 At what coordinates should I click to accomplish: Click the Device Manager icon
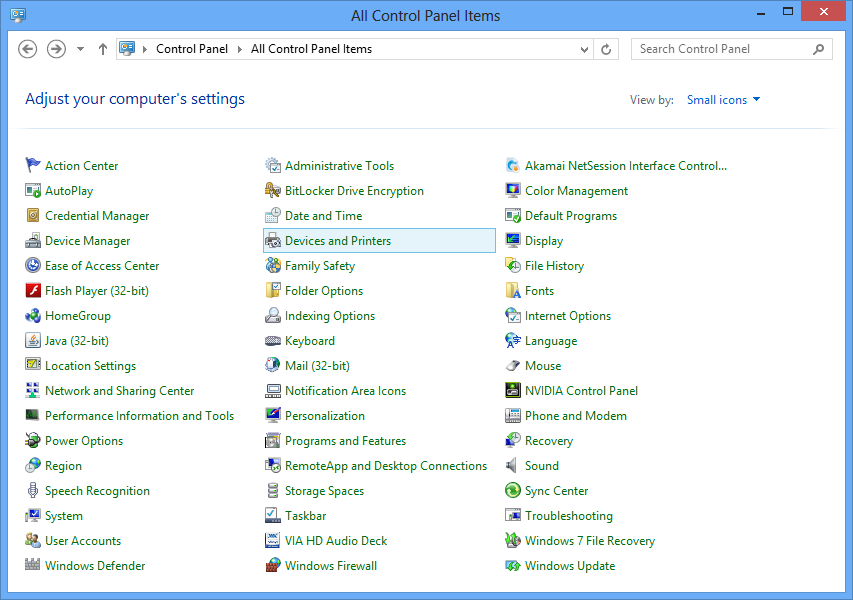[x=33, y=240]
